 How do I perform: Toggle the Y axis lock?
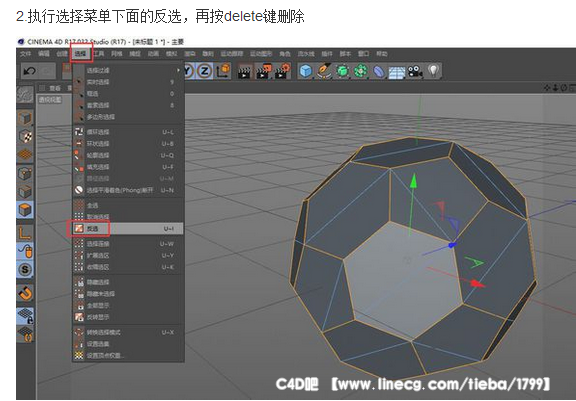[188, 71]
